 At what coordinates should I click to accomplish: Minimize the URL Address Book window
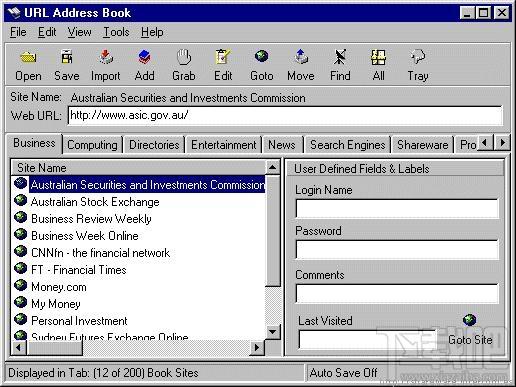467,13
